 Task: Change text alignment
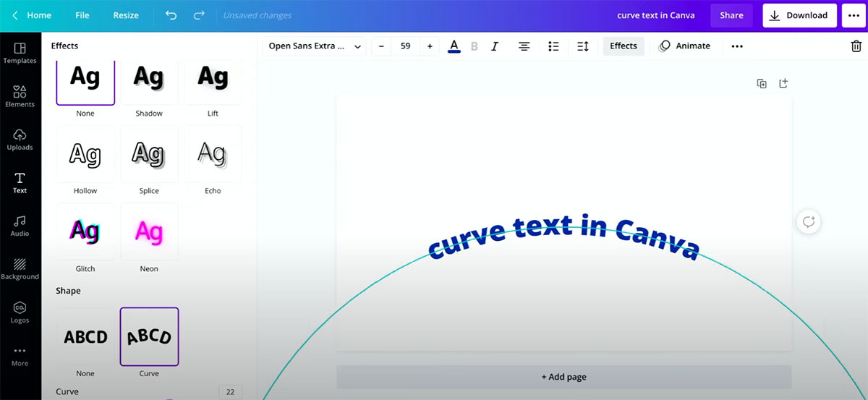(524, 46)
